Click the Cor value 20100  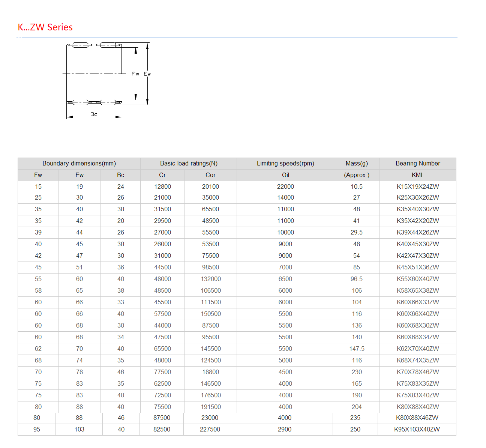point(210,186)
